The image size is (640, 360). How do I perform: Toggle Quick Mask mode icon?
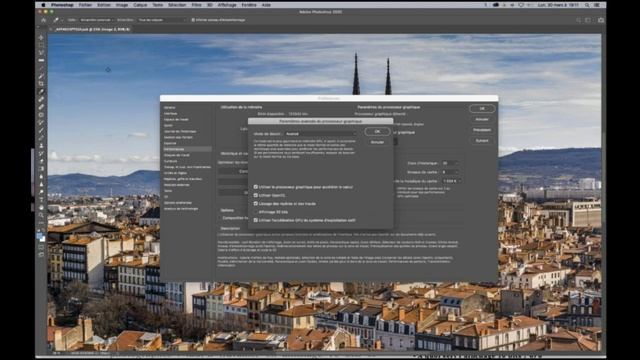point(41,247)
